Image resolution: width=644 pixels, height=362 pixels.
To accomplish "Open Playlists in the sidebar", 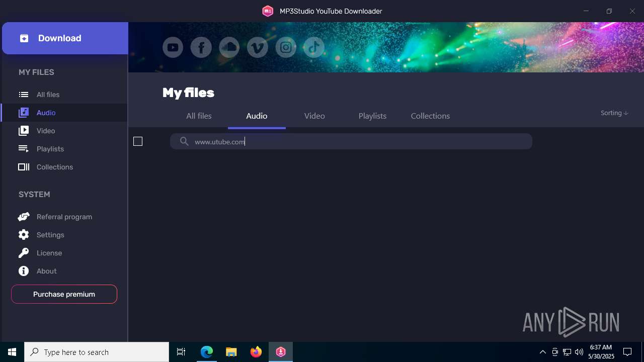I will (x=64, y=149).
